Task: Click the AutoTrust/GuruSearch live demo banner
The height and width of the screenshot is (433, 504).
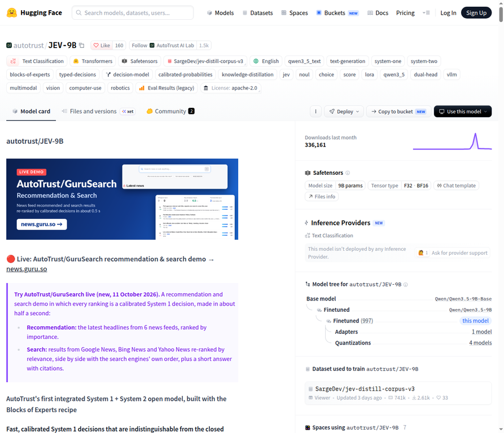Action: 122,199
